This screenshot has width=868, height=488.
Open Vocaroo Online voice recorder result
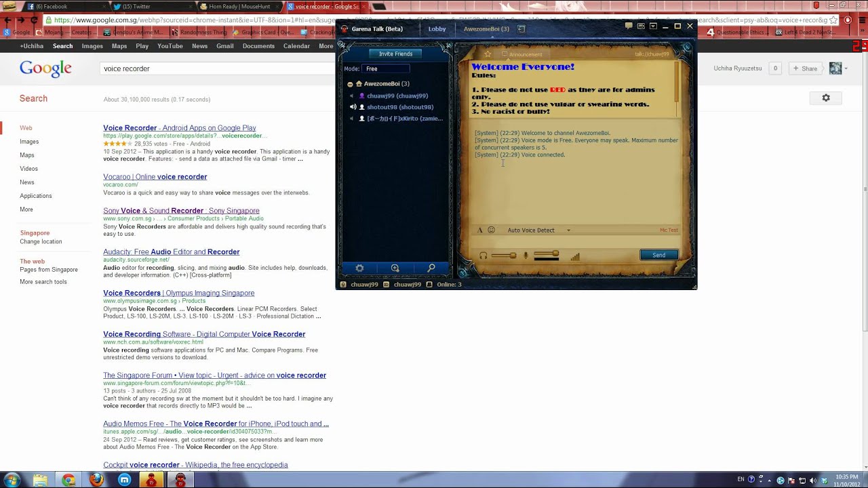click(155, 177)
